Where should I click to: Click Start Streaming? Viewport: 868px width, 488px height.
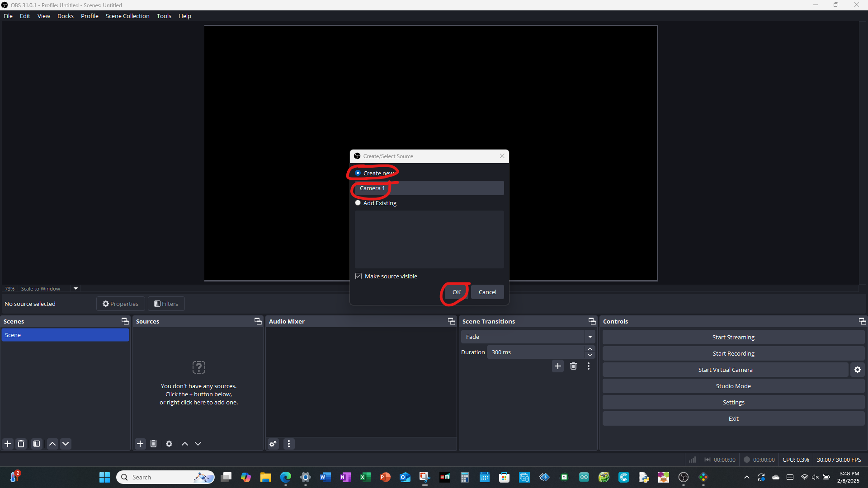point(733,337)
